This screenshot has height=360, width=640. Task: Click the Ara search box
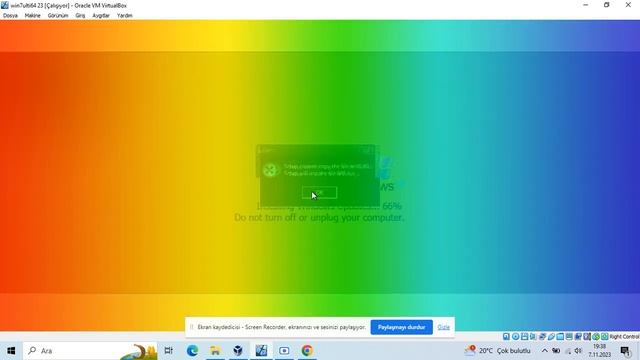click(90, 351)
